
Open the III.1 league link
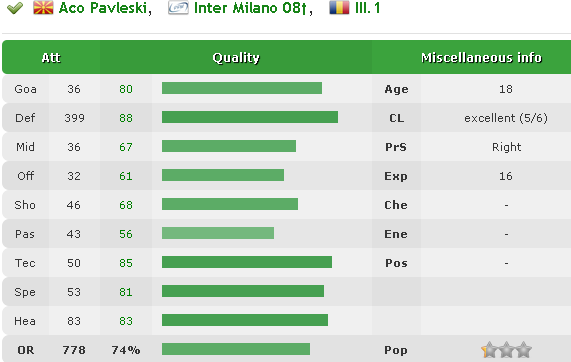[x=367, y=8]
